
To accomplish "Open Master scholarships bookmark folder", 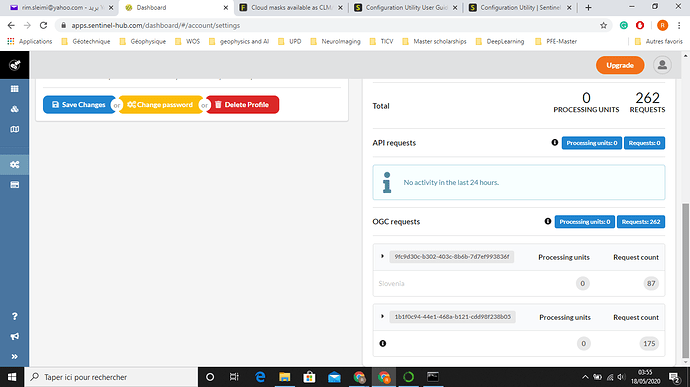I will pyautogui.click(x=434, y=41).
